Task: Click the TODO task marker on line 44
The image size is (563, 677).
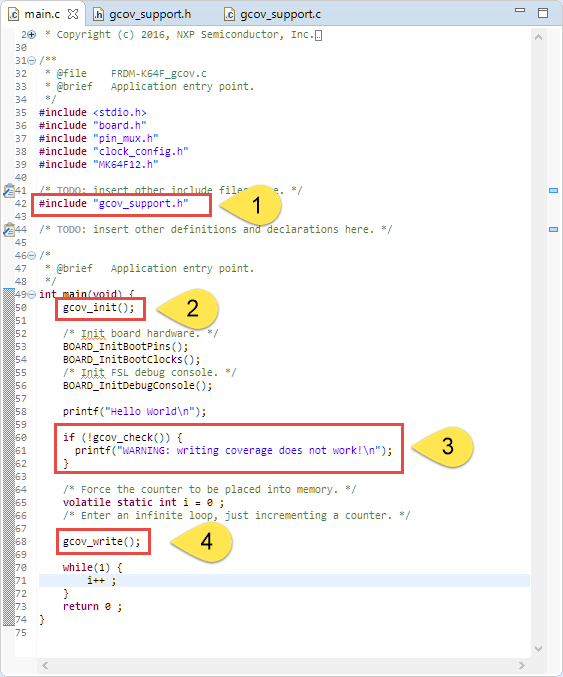Action: click(x=9, y=229)
